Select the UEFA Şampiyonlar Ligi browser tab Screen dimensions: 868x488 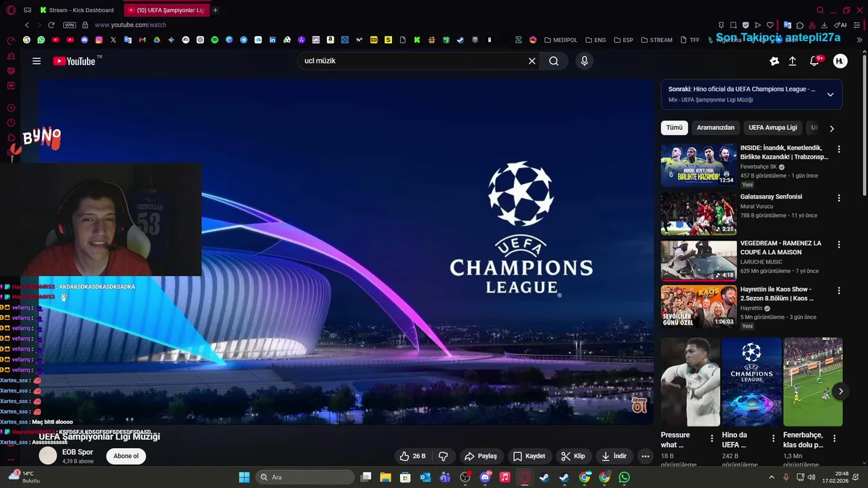point(166,10)
